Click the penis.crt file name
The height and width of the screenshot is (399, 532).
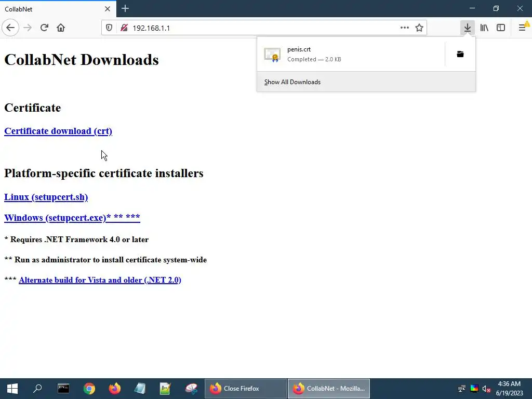[x=299, y=49]
